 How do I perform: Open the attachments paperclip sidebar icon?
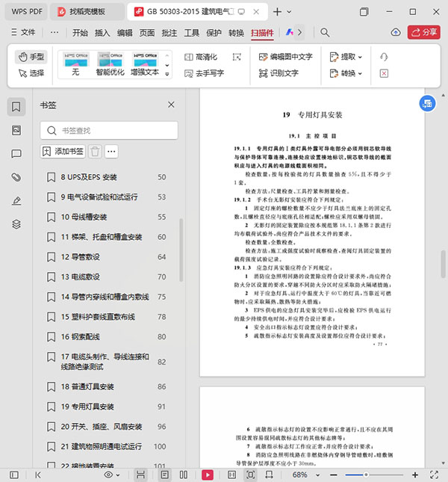(16, 177)
